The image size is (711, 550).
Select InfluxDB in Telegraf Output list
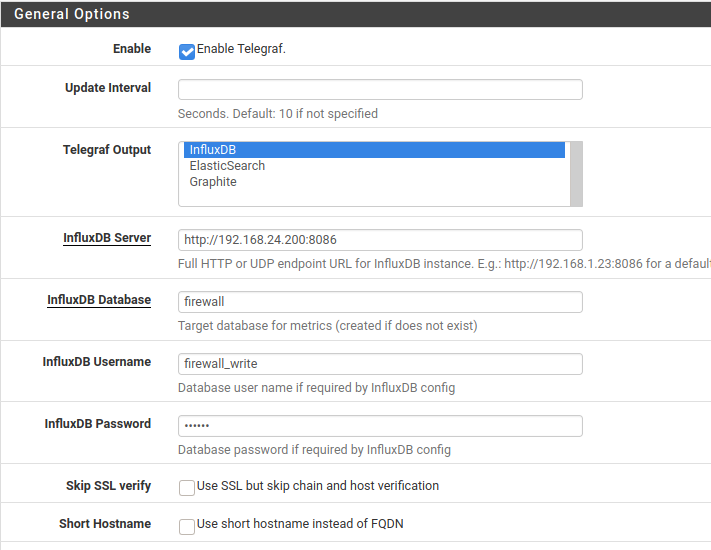374,150
